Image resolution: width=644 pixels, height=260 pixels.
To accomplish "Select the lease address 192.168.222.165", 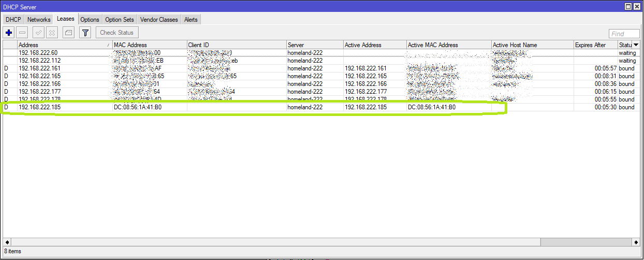I will tap(39, 76).
